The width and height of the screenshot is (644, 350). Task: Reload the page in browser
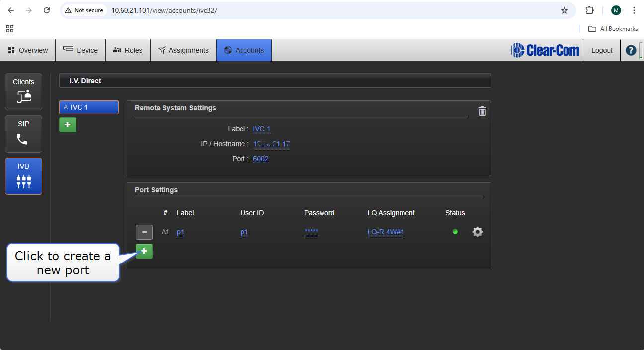point(47,10)
